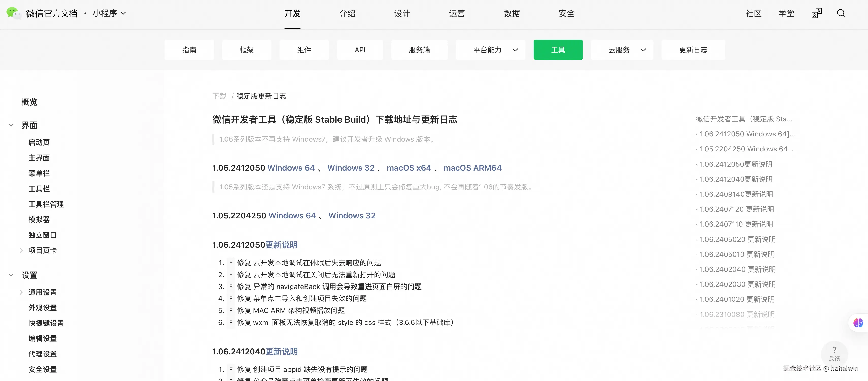Collapse the 设置 sidebar section
868x381 pixels.
11,275
